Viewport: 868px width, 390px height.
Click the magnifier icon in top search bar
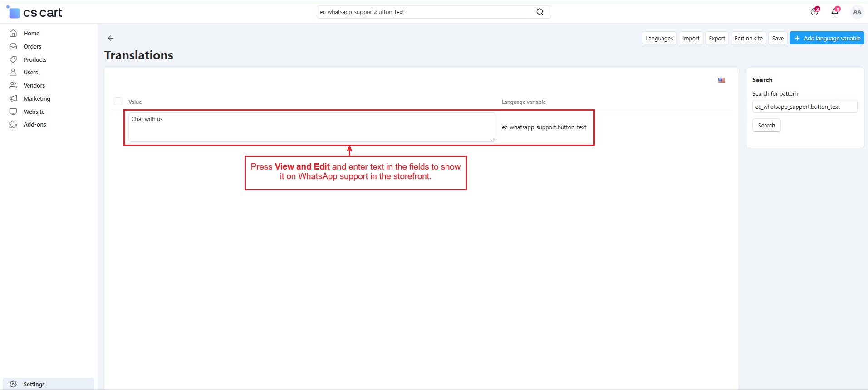tap(539, 12)
